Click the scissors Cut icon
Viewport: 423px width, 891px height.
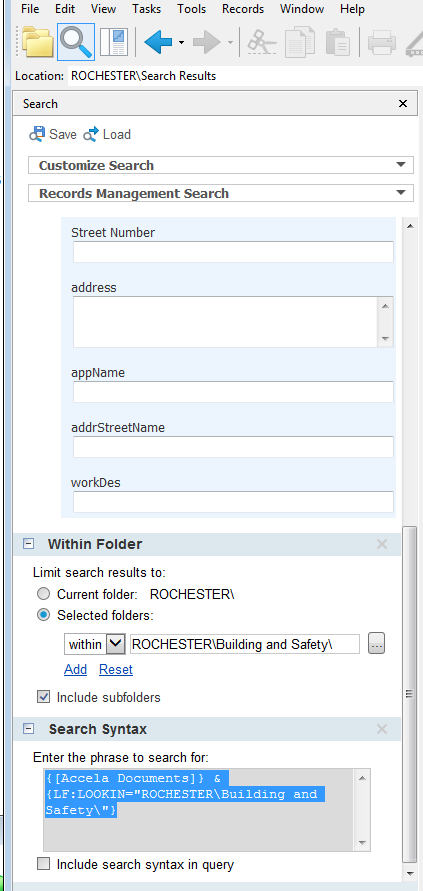click(x=261, y=41)
